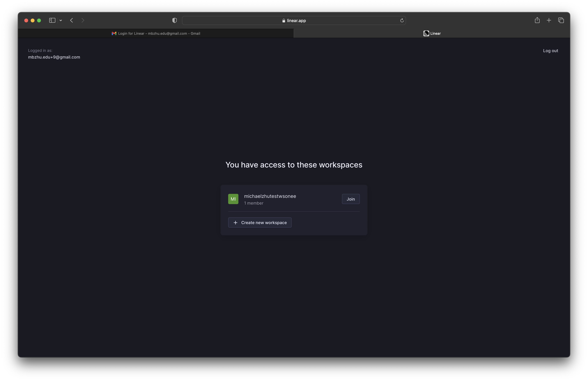Toggle the Safari sidebar

tap(52, 20)
